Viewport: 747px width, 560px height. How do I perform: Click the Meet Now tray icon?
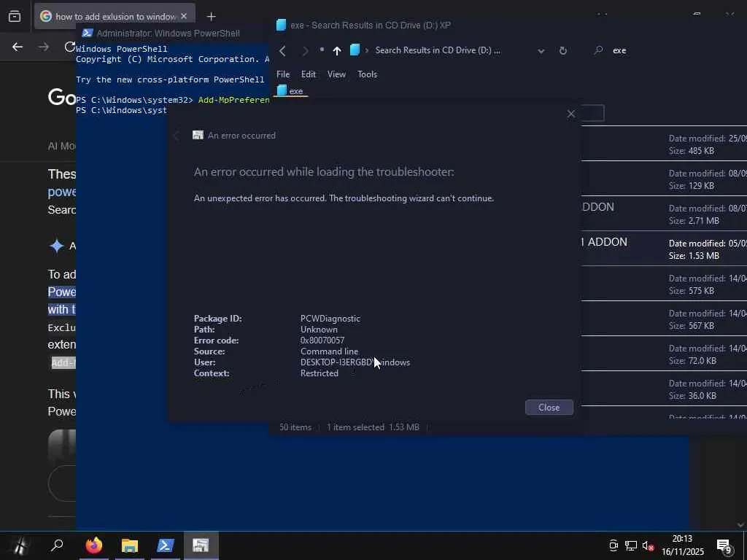pyautogui.click(x=614, y=545)
